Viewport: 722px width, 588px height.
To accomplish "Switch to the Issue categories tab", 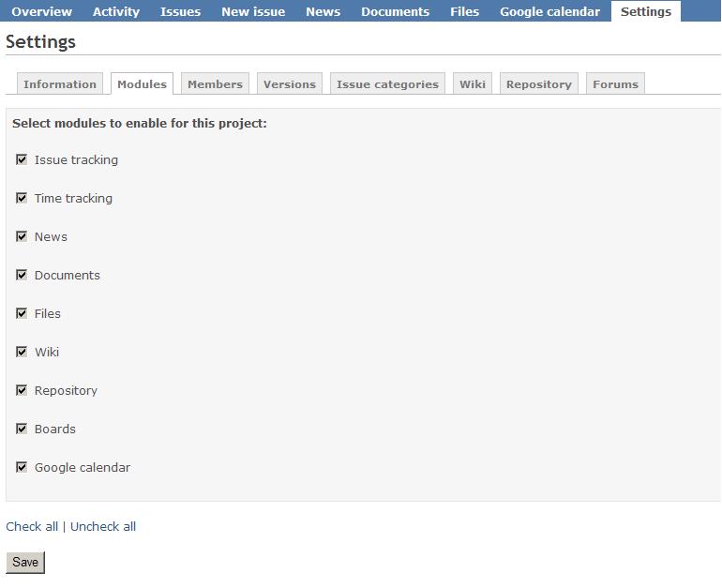I will click(x=387, y=83).
